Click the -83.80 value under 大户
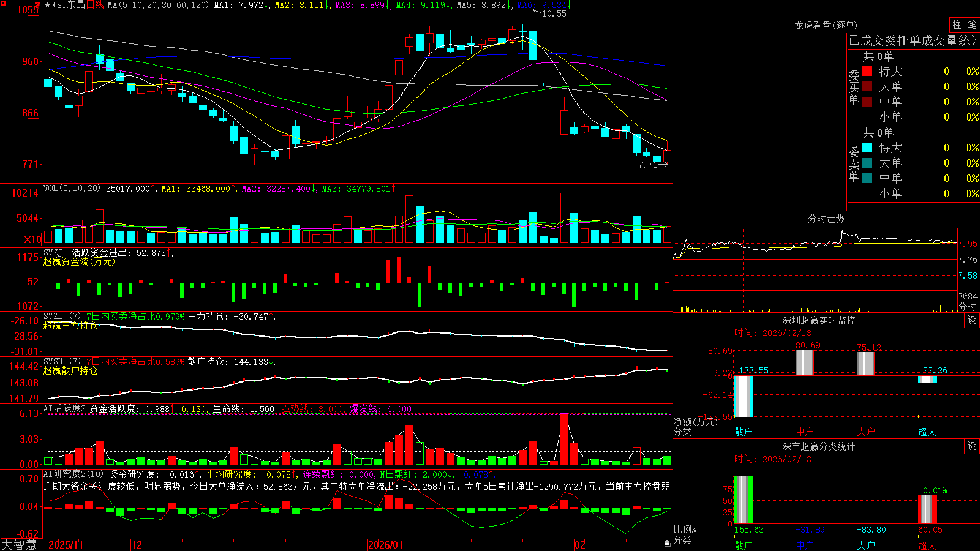 tap(872, 530)
